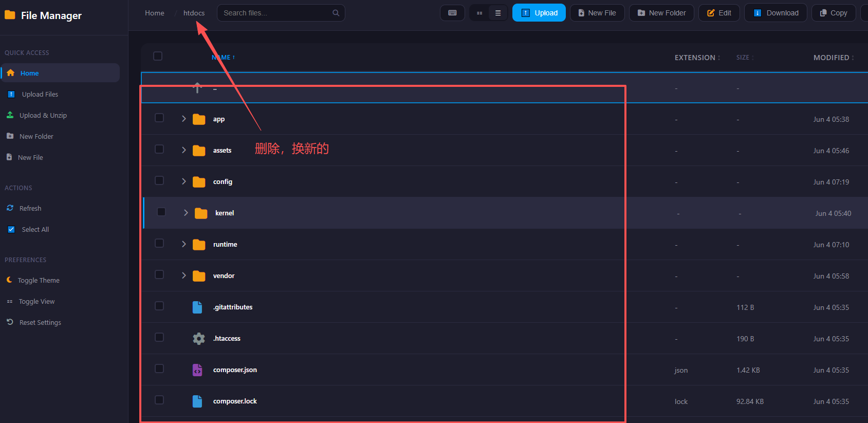
Task: Click the Upload & Unzip green icon
Action: [x=10, y=115]
